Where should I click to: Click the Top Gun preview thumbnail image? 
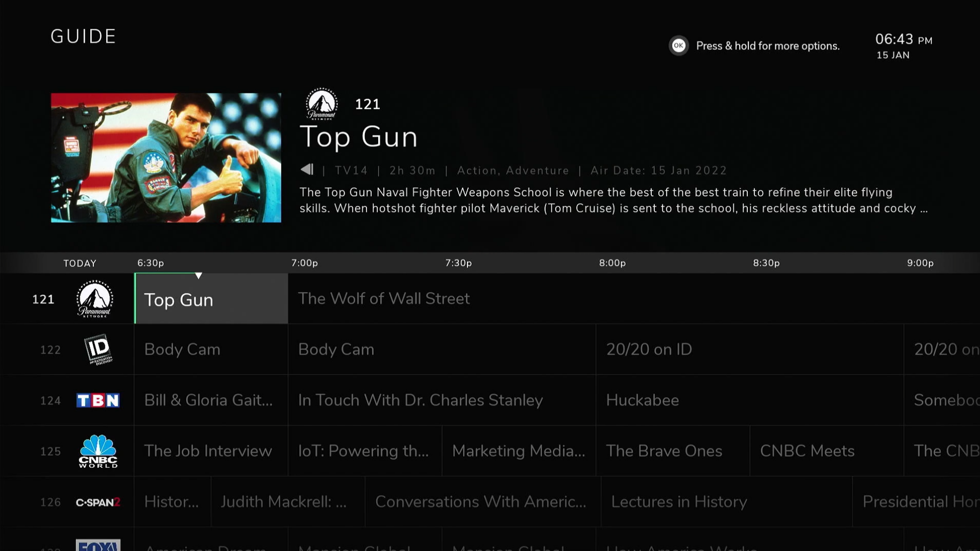click(x=166, y=158)
